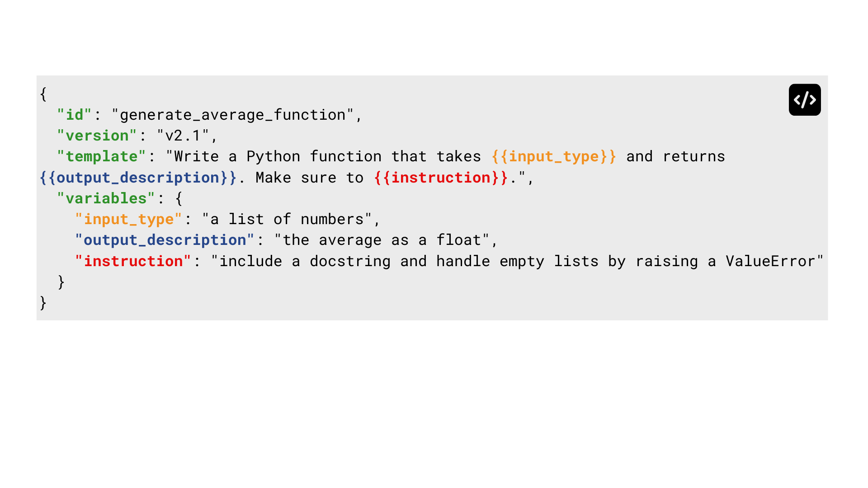The width and height of the screenshot is (868, 488).
Task: Click the red "instruction" variable key
Action: click(x=133, y=261)
